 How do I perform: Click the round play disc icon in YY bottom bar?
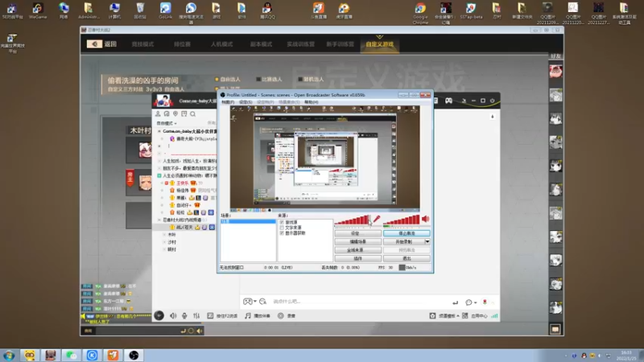click(x=159, y=315)
